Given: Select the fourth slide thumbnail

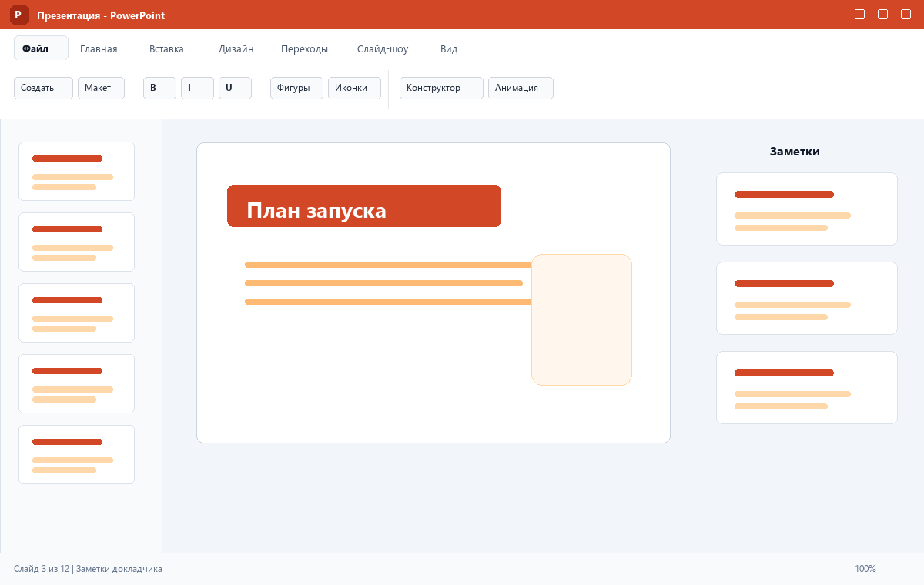Looking at the screenshot, I should (x=76, y=383).
